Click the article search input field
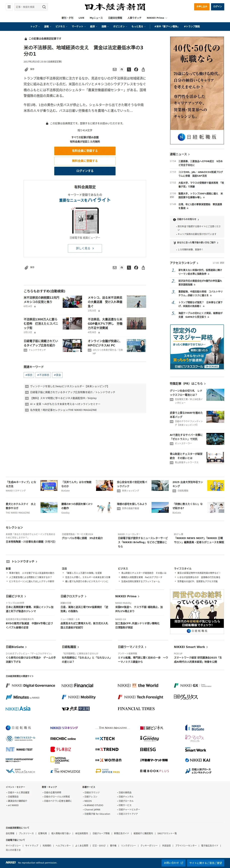Screen dimensions: 230x868 pos(28,7)
